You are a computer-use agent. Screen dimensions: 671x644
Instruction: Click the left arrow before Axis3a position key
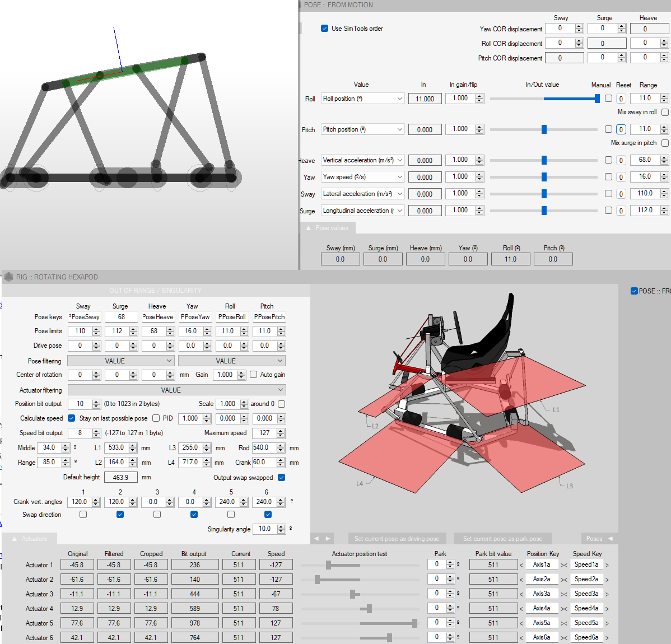coord(521,594)
